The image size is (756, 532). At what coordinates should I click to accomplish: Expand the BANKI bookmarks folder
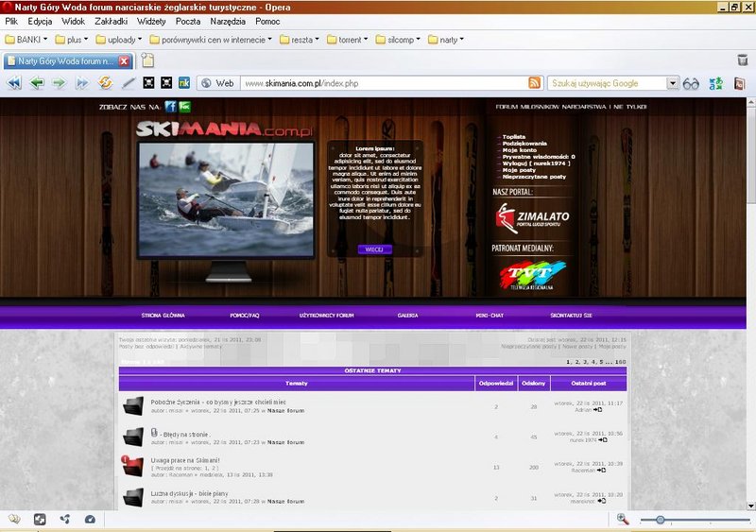coord(29,40)
